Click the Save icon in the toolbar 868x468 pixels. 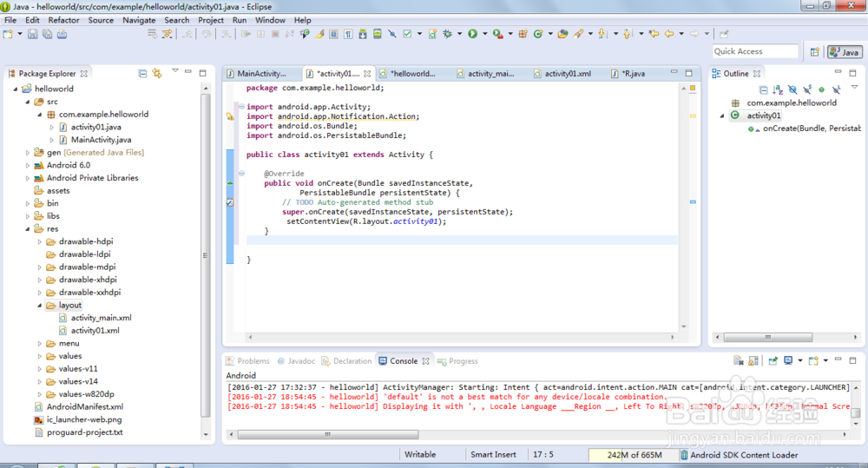[33, 34]
